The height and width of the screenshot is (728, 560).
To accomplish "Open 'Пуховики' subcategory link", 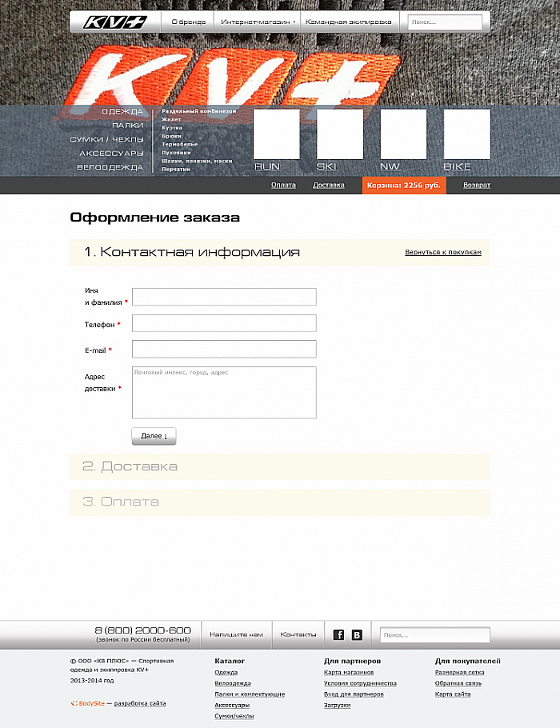I will click(x=176, y=153).
